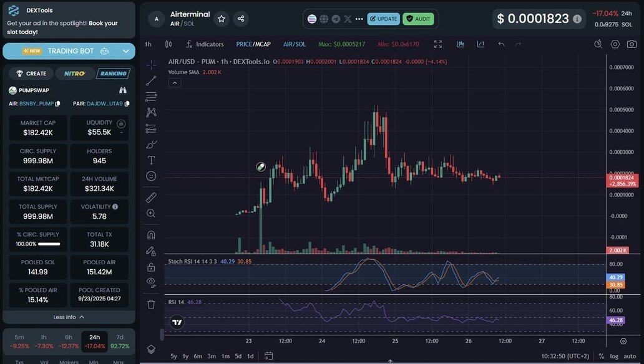Select the 6h price change tab
644x364 pixels.
click(x=69, y=342)
